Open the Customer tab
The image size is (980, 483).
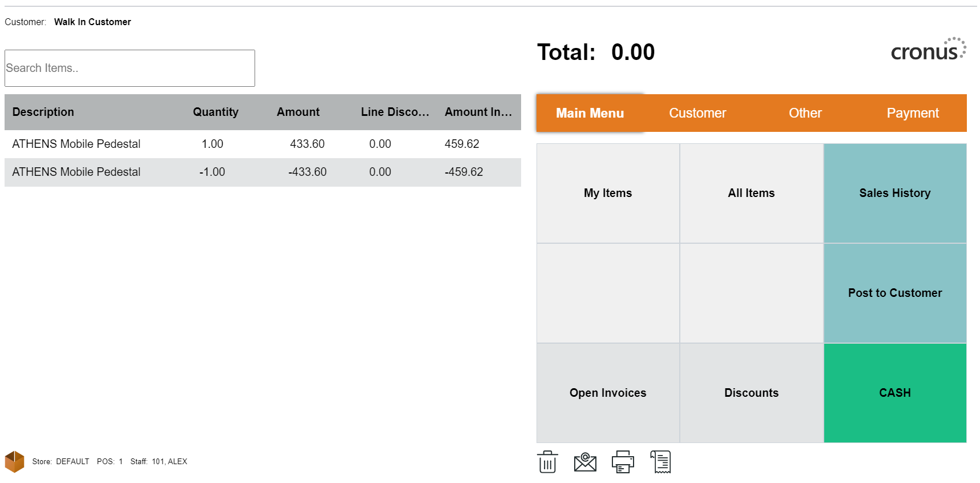[x=697, y=113]
